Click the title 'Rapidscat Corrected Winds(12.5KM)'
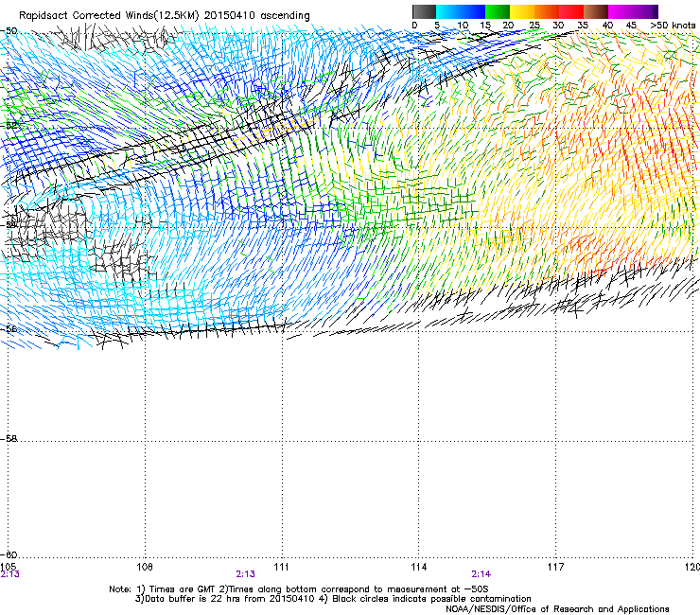Viewport: 700px width, 615px height. point(109,16)
